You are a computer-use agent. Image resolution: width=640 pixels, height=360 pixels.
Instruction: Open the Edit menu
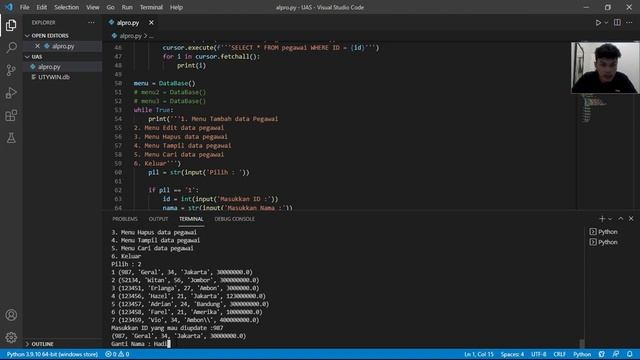[x=42, y=7]
